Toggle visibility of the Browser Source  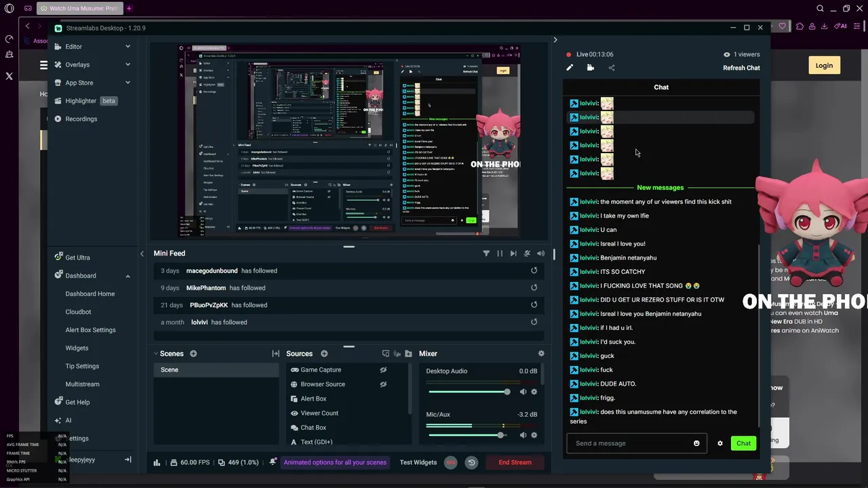[x=383, y=384]
